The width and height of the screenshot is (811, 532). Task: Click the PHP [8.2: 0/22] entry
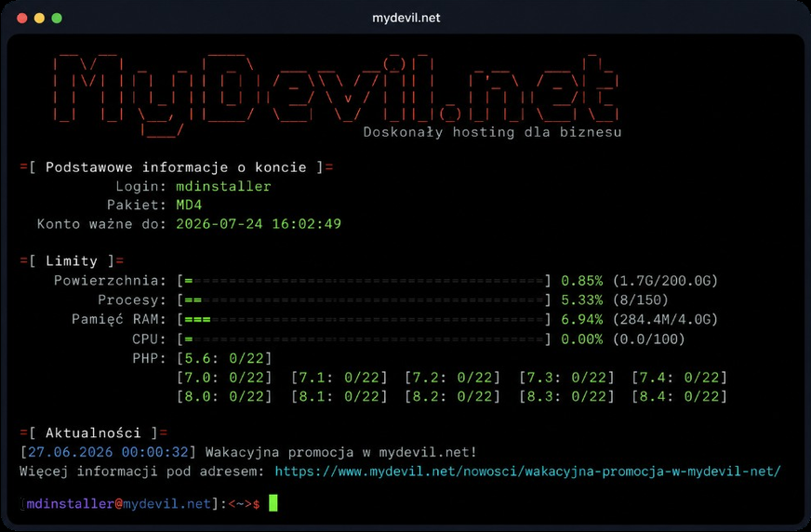(453, 396)
